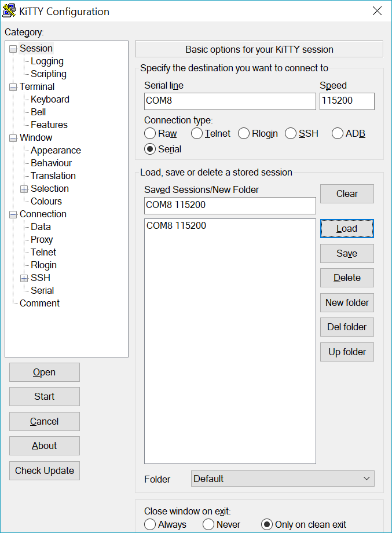Save the current session
Viewport: 392px width, 533px height.
347,254
